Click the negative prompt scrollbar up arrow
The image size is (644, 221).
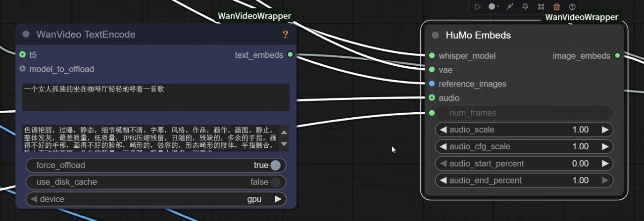point(284,132)
